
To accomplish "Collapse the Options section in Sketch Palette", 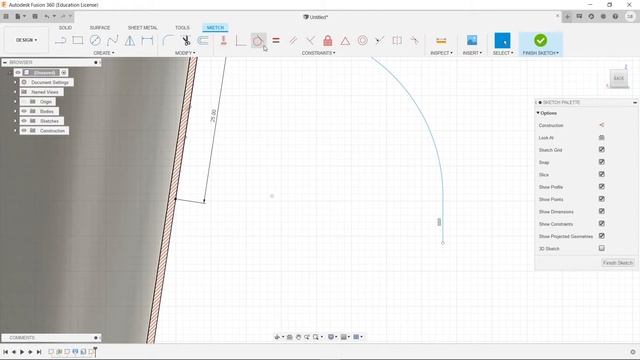I will 538,113.
